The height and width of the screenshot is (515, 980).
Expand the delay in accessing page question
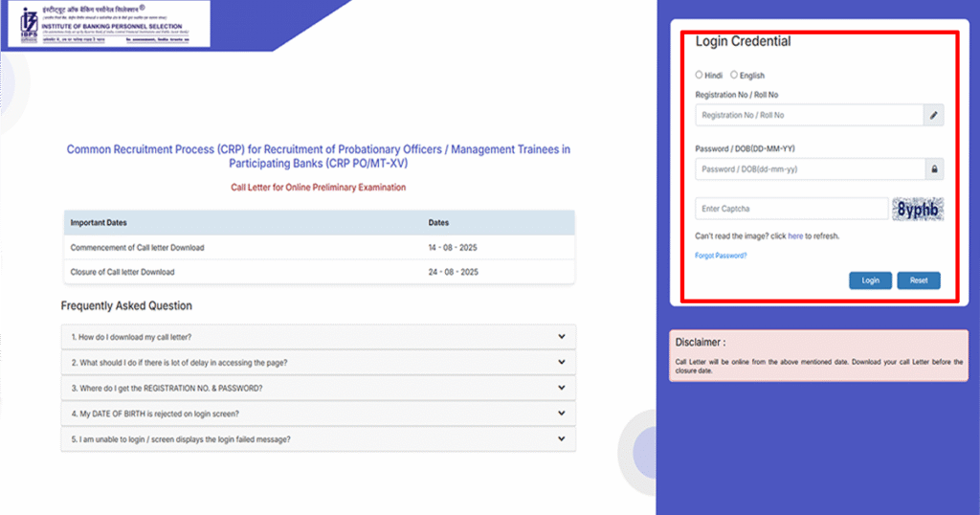318,363
